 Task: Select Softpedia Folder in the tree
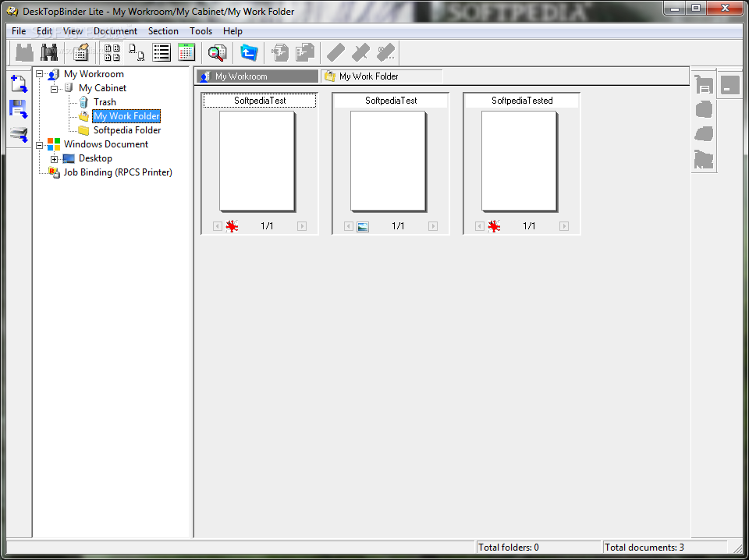[127, 129]
